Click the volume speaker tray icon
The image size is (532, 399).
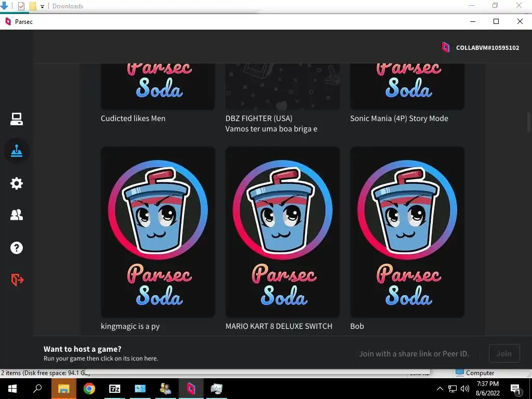click(x=465, y=389)
